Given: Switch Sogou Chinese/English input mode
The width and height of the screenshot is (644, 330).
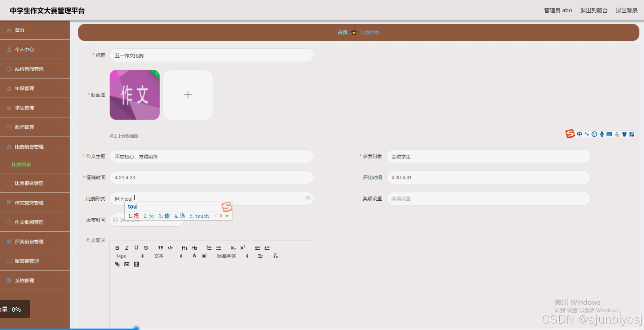Looking at the screenshot, I should tap(579, 134).
